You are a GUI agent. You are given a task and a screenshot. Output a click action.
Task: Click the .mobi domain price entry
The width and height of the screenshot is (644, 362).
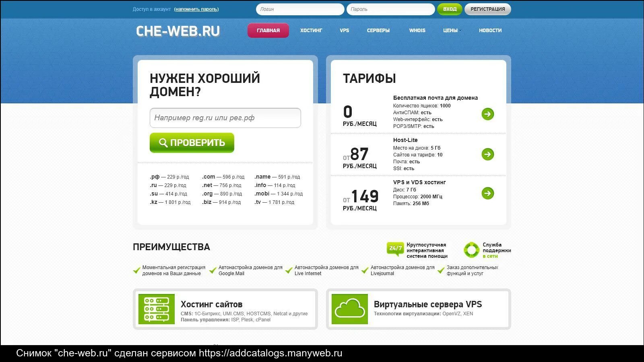point(279,194)
